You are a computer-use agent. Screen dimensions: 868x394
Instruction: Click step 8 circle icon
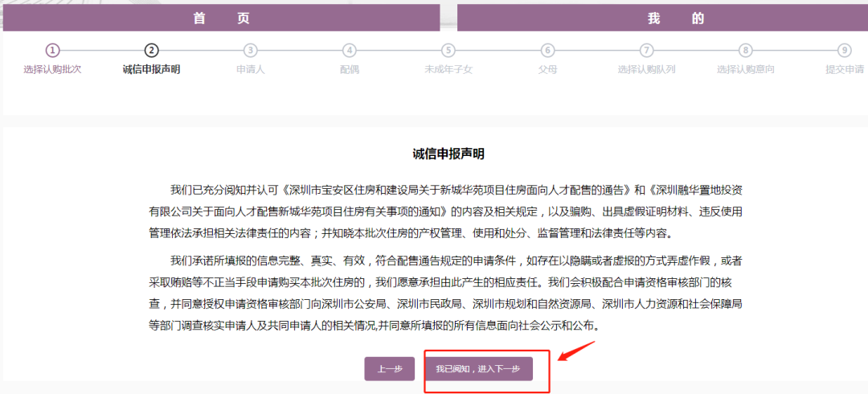click(746, 51)
